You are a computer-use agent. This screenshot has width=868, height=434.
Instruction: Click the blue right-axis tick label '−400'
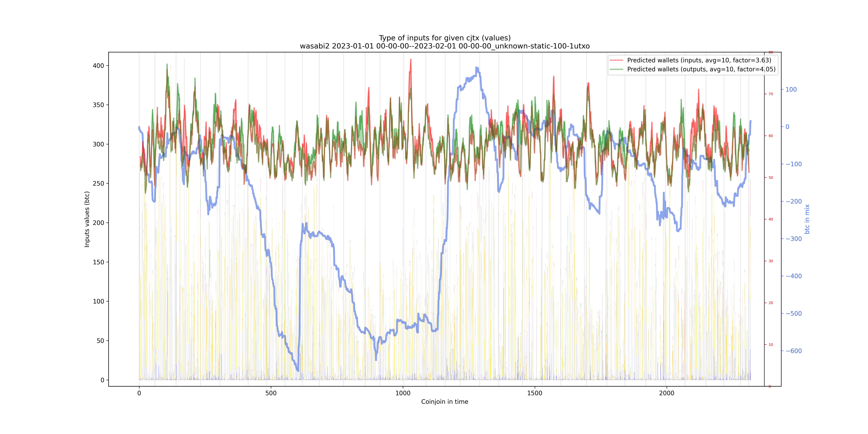pos(793,276)
